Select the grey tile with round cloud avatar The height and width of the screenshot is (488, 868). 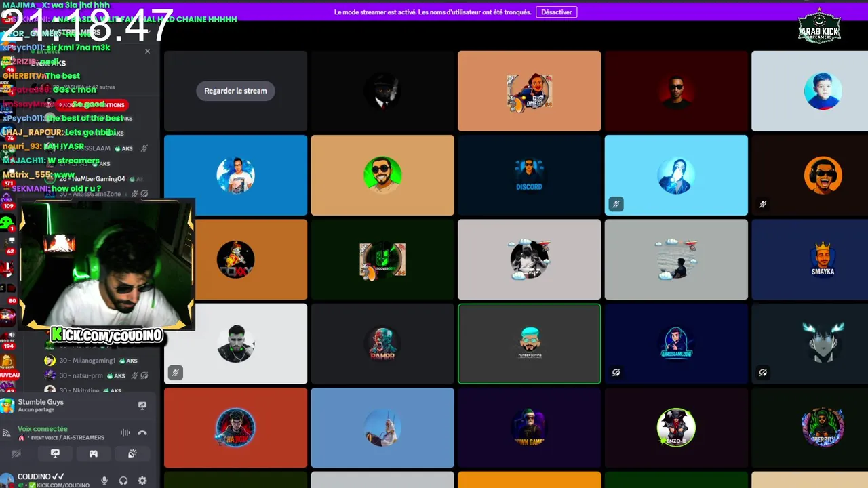click(x=529, y=259)
